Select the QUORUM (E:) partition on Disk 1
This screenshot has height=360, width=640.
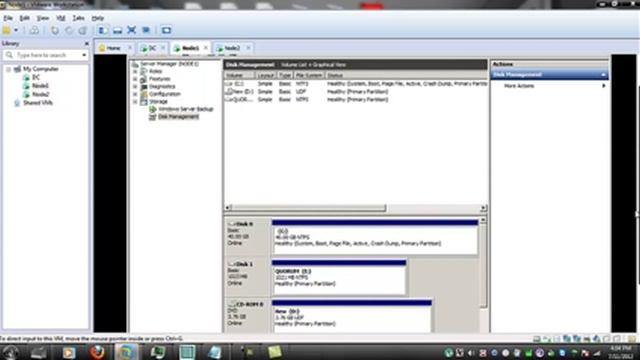pyautogui.click(x=339, y=277)
